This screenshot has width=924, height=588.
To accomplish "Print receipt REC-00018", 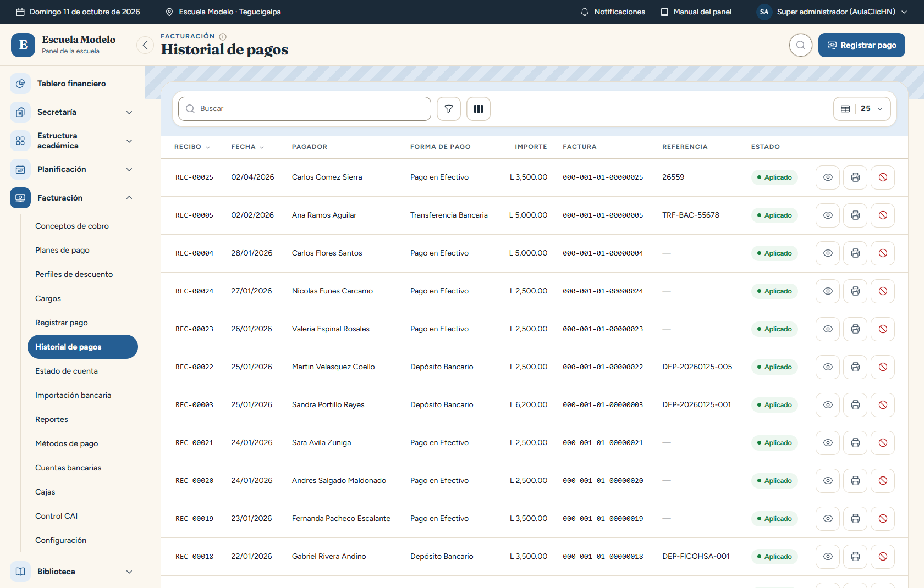I will pos(855,557).
